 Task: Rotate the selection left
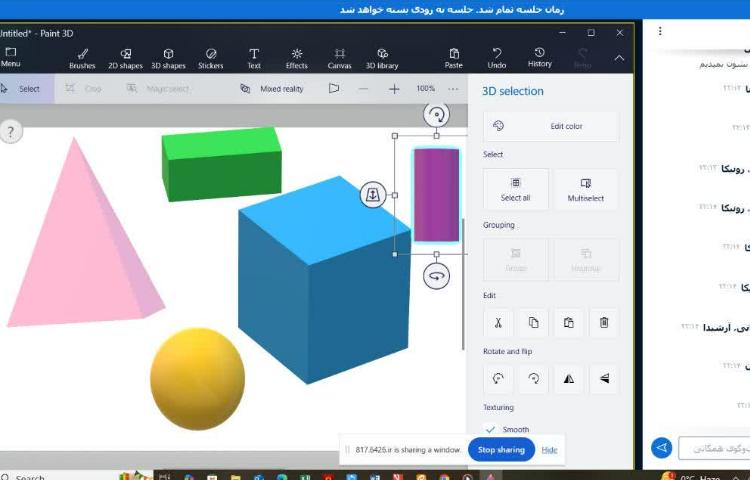(498, 378)
